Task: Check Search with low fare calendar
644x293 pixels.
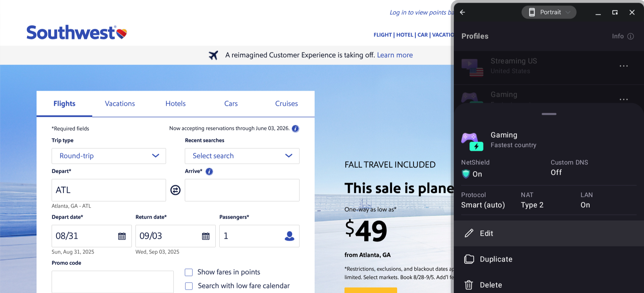Action: coord(189,286)
